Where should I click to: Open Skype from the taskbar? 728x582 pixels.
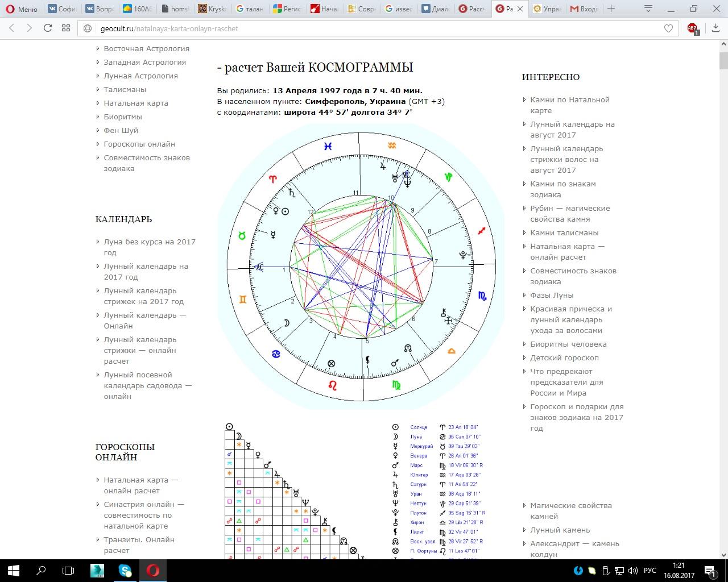[125, 570]
